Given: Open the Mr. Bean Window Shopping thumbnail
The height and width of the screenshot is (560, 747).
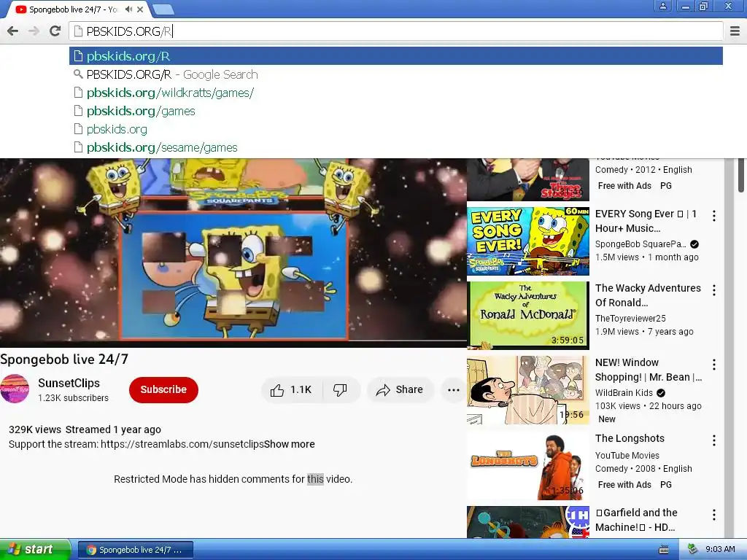Looking at the screenshot, I should [x=528, y=390].
